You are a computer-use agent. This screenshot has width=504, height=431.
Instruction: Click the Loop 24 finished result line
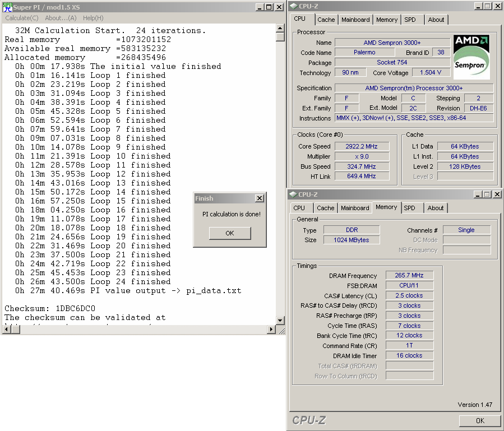pyautogui.click(x=93, y=281)
